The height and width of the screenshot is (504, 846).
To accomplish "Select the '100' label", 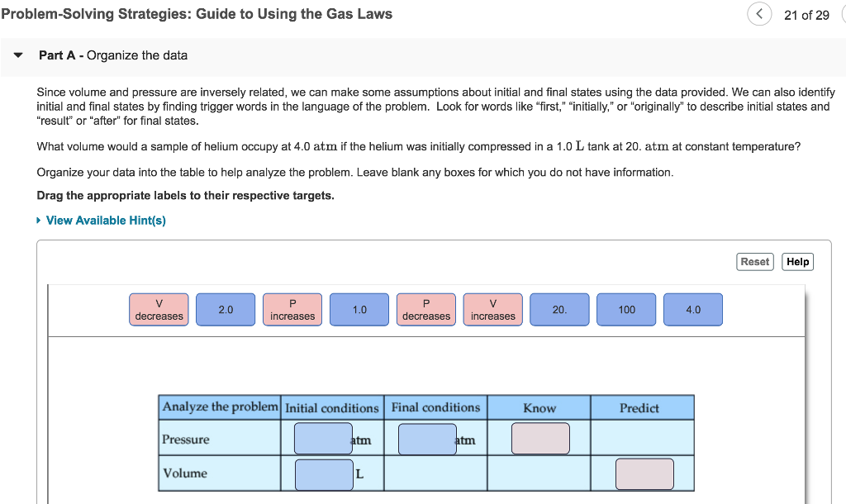I will 626,308.
